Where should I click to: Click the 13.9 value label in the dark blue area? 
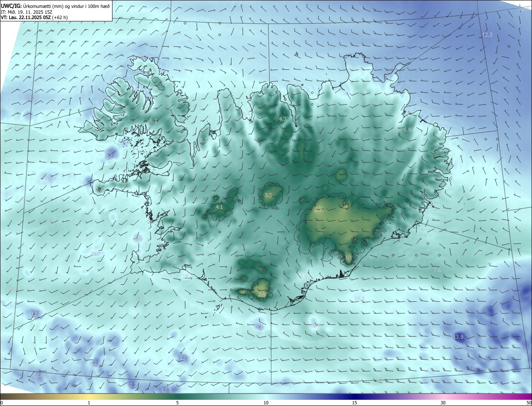pos(458,337)
